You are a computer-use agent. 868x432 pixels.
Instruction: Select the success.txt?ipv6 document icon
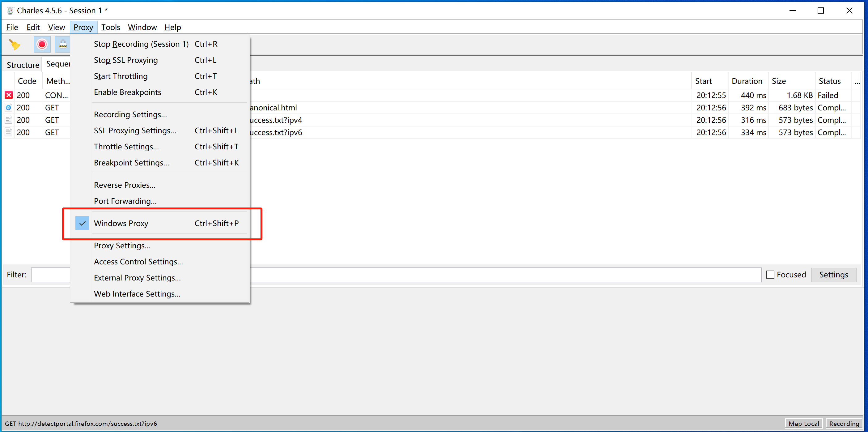tap(9, 132)
